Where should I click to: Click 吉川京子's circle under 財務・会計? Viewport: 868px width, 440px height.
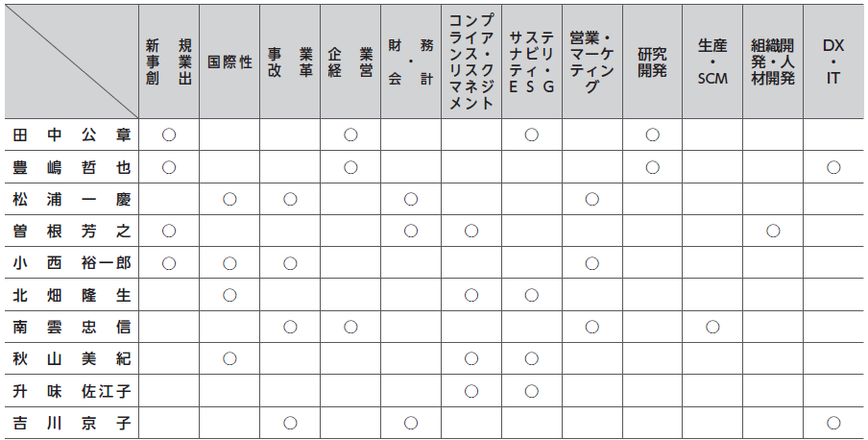tap(411, 424)
